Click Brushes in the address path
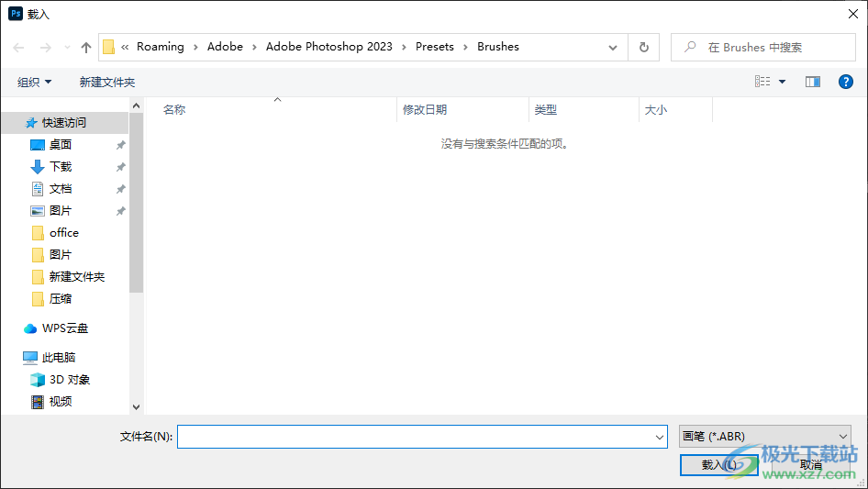868x489 pixels. [x=498, y=47]
